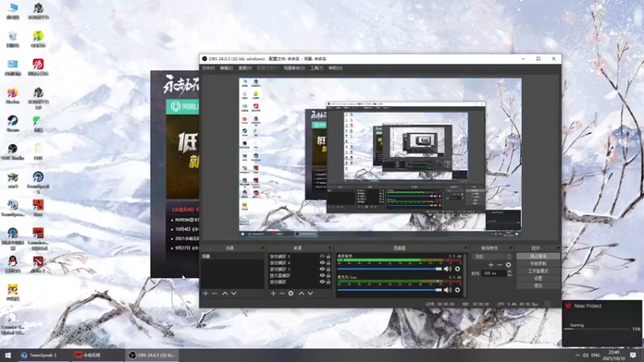Show hidden system tray icons chevron
Screen dimensions: 644x362
tap(577, 355)
